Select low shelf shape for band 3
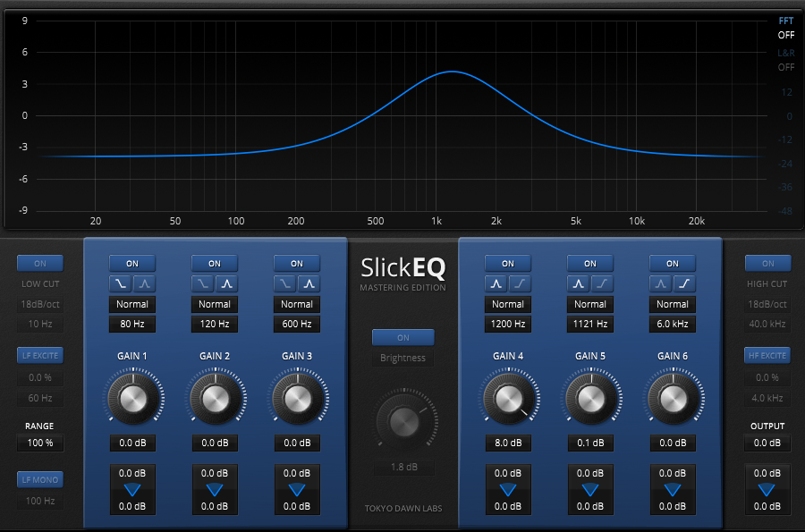Screen dimensions: 805x532 (x=285, y=283)
